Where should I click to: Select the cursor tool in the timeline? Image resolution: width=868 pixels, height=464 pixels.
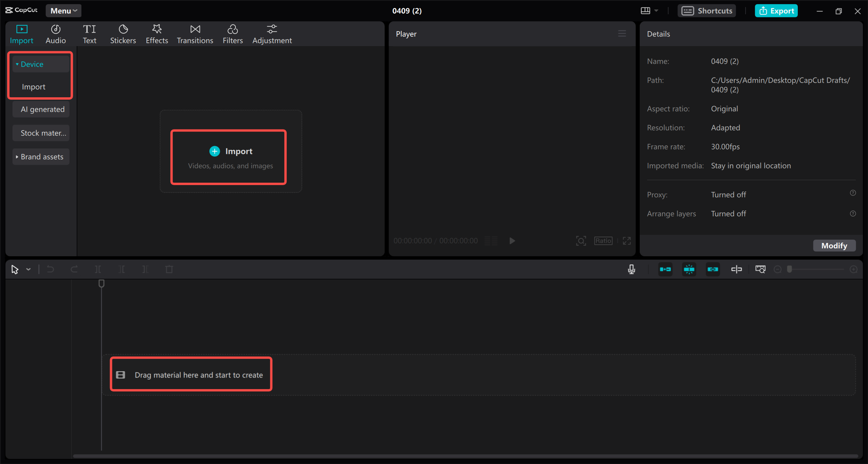click(x=14, y=269)
